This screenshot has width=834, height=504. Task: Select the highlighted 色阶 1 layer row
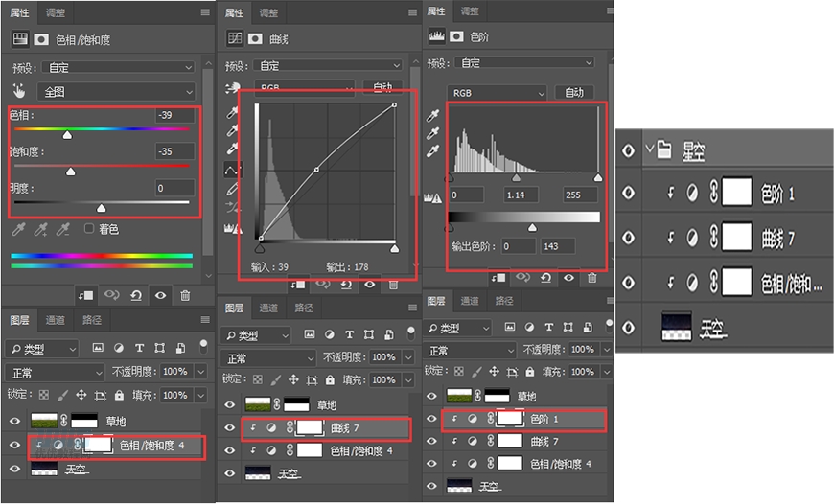[x=523, y=419]
